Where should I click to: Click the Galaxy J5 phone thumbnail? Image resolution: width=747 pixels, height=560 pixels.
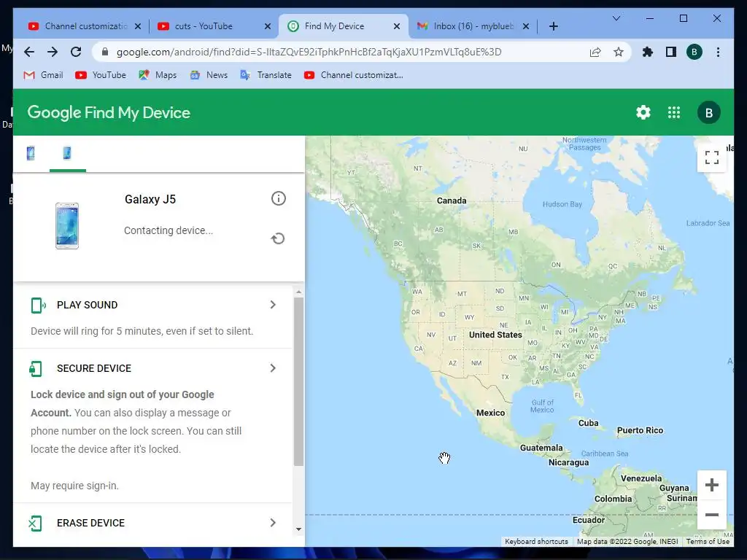(67, 226)
